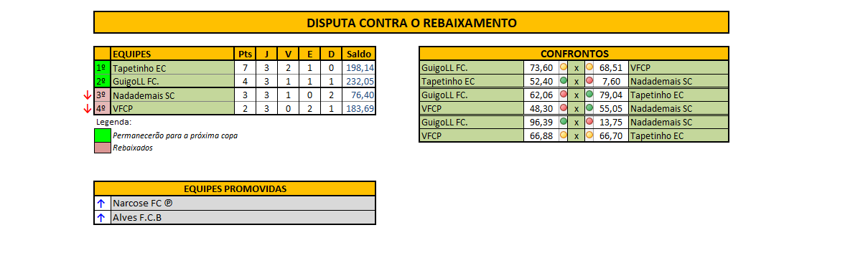The image size is (868, 258).
Task: Select the CONFRONTOS header cell
Action: tap(574, 54)
